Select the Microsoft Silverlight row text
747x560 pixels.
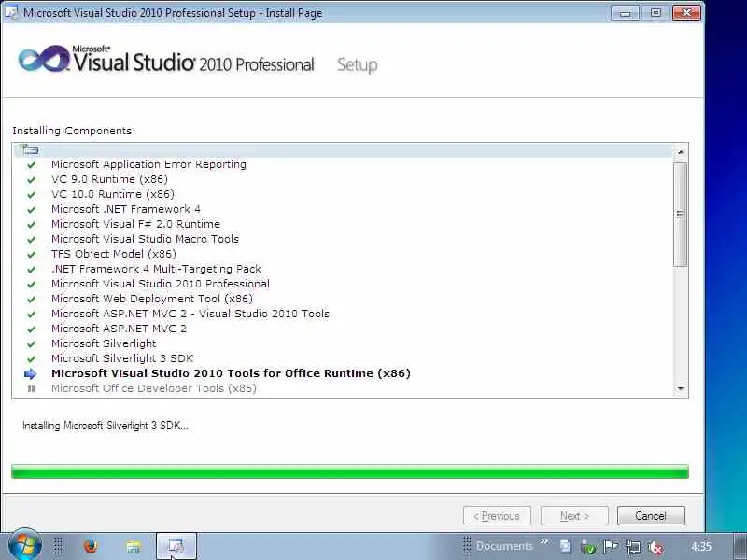[104, 343]
